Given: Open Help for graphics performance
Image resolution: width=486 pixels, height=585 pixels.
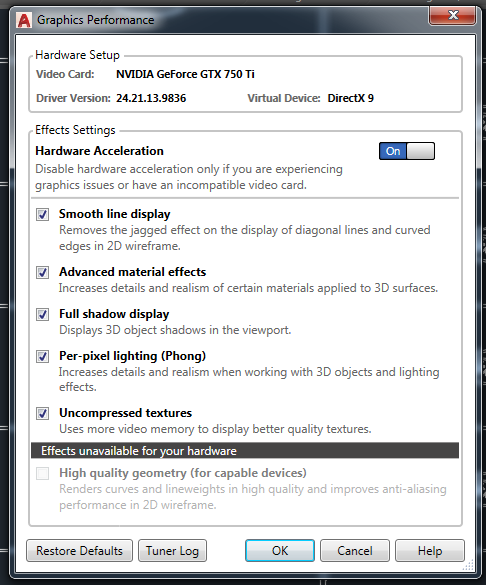Looking at the screenshot, I should point(430,551).
